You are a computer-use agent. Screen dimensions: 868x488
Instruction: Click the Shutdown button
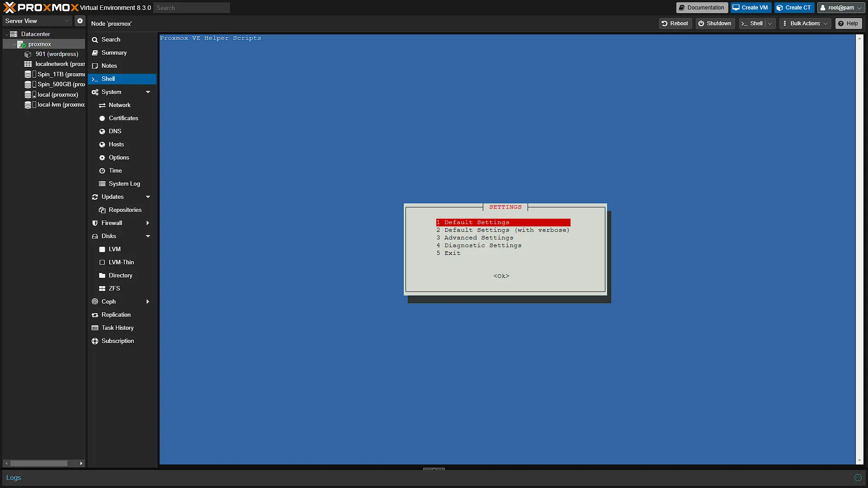pos(715,23)
